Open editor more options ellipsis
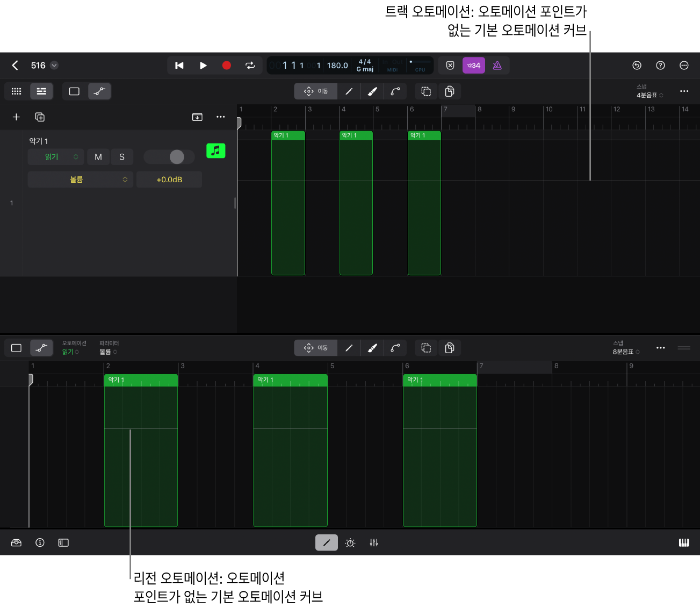Screen dimensions: 700x608 coord(661,348)
